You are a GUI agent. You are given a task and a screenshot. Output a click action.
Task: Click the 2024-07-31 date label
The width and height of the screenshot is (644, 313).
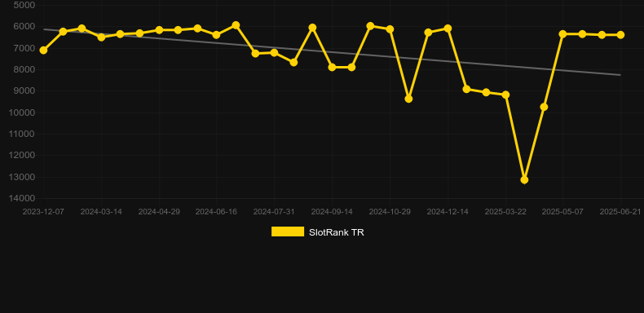(x=274, y=212)
